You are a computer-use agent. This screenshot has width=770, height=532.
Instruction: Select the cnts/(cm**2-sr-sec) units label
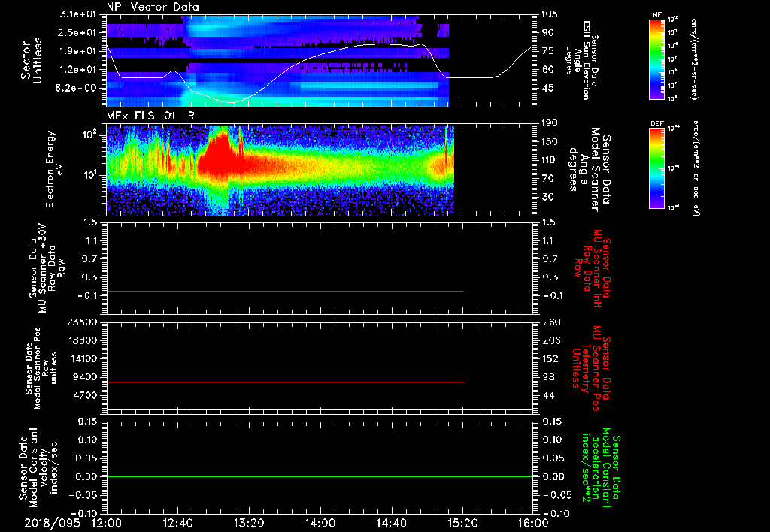click(694, 59)
